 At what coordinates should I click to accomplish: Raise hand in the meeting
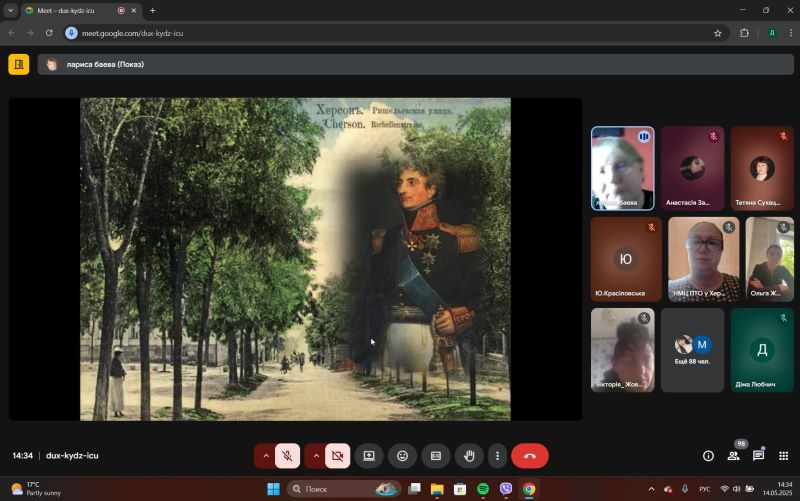469,456
